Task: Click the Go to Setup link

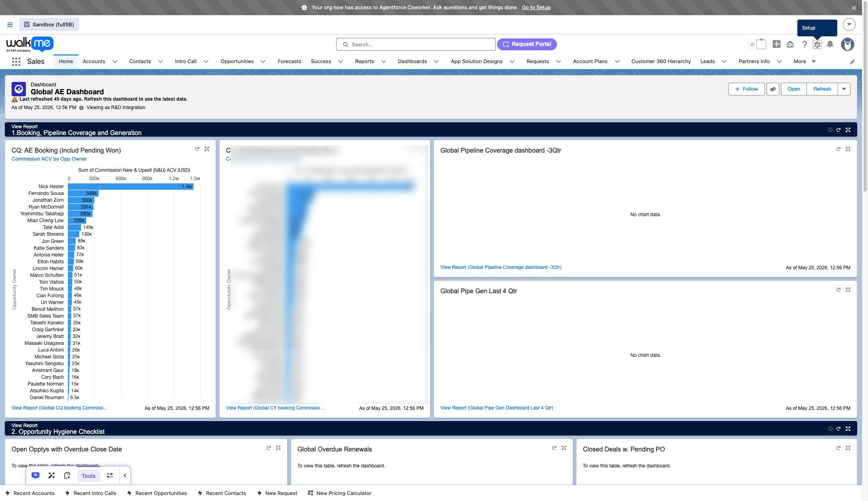Action: pyautogui.click(x=536, y=8)
